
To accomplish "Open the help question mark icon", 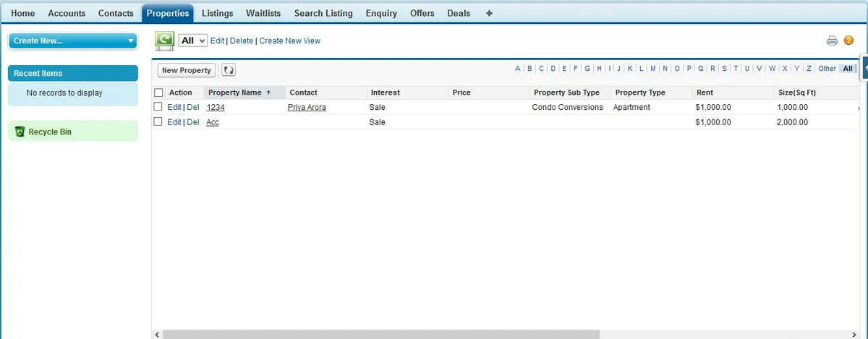I will [849, 41].
